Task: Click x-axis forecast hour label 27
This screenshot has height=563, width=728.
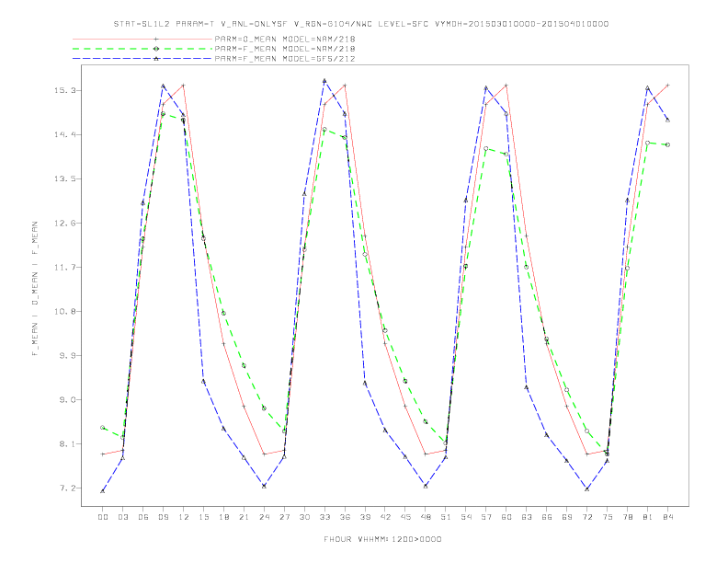Action: pyautogui.click(x=284, y=517)
